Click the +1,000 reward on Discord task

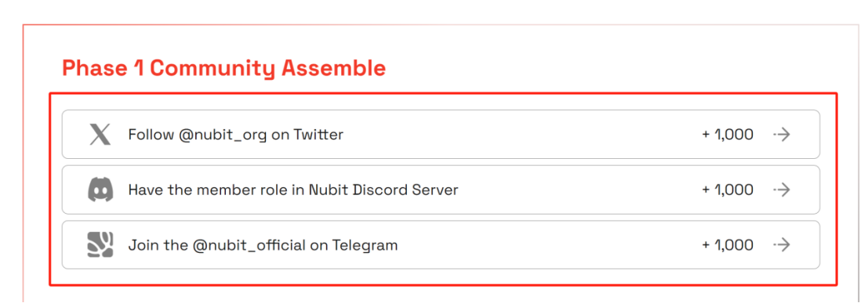pyautogui.click(x=728, y=189)
